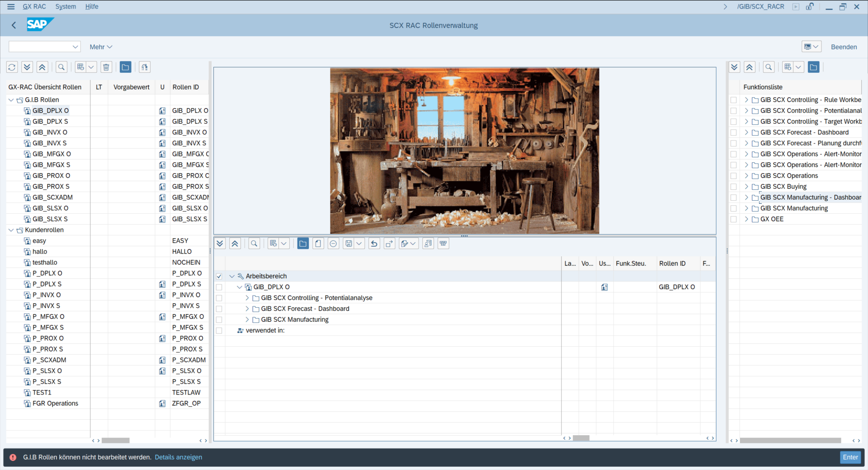Image resolution: width=868 pixels, height=470 pixels.
Task: Click the trash icon in roles toolbar
Action: pos(106,67)
